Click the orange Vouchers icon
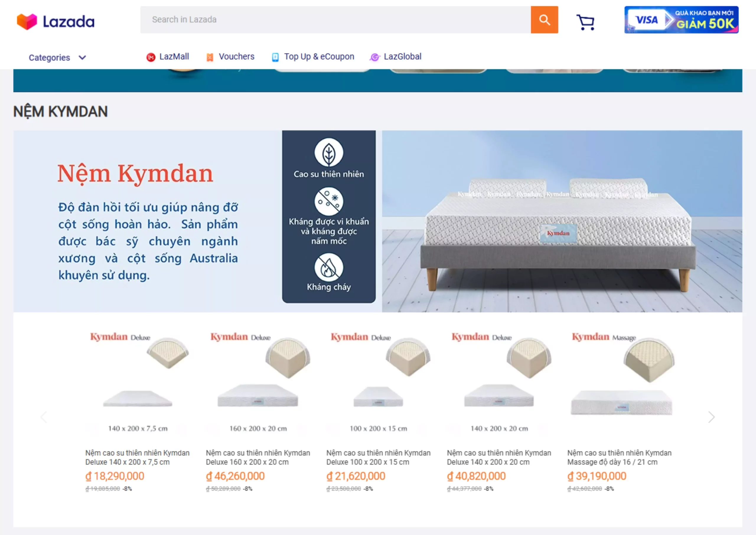This screenshot has width=756, height=535. click(x=210, y=57)
